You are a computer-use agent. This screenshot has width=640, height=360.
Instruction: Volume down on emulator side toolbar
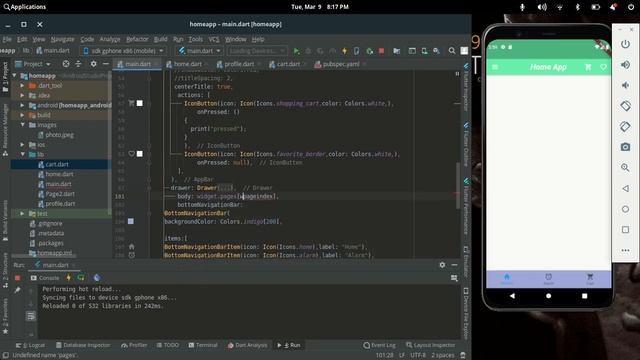[x=625, y=85]
